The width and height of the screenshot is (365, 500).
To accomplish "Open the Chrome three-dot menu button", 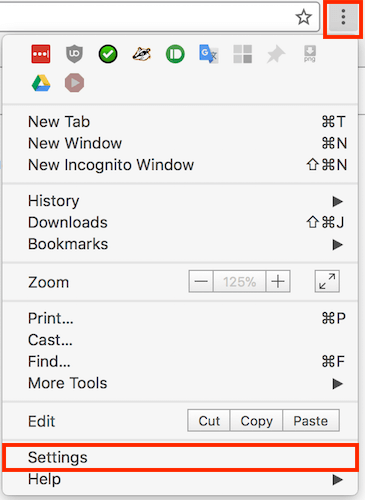I will [343, 17].
